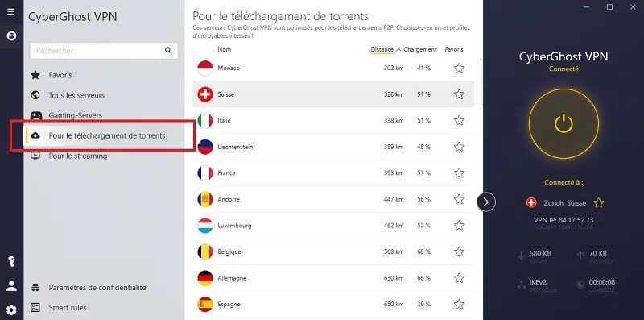Screen dimensions: 644x320
Task: Toggle favorite star for France server
Action: click(459, 172)
